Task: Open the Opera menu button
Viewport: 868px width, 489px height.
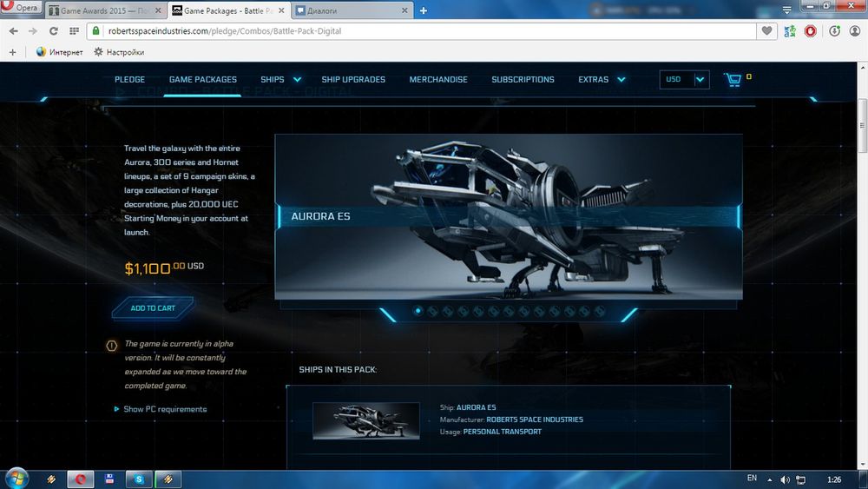Action: point(21,8)
